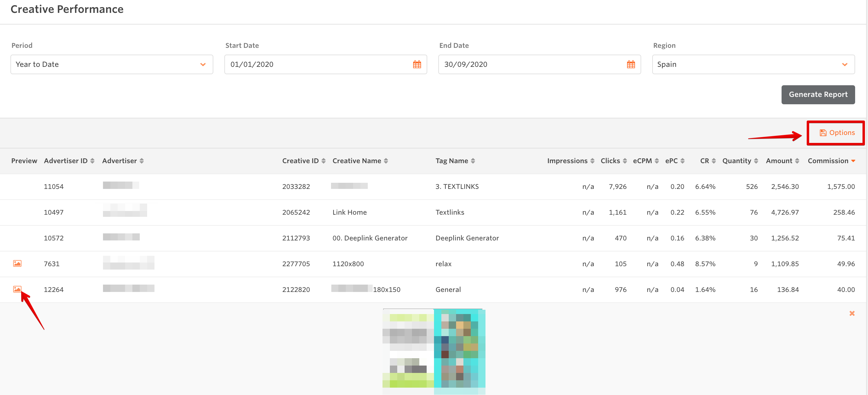Click the Start Date input field
The width and height of the screenshot is (868, 395).
[x=317, y=64]
